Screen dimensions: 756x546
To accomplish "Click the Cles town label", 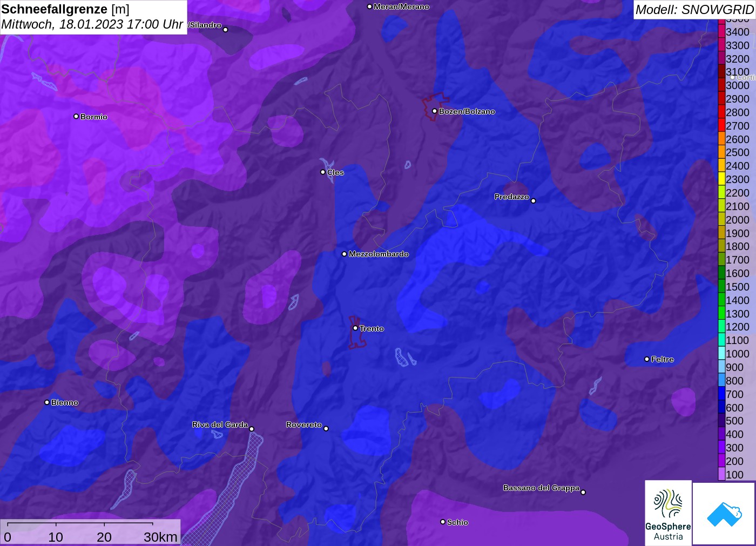I will click(335, 172).
